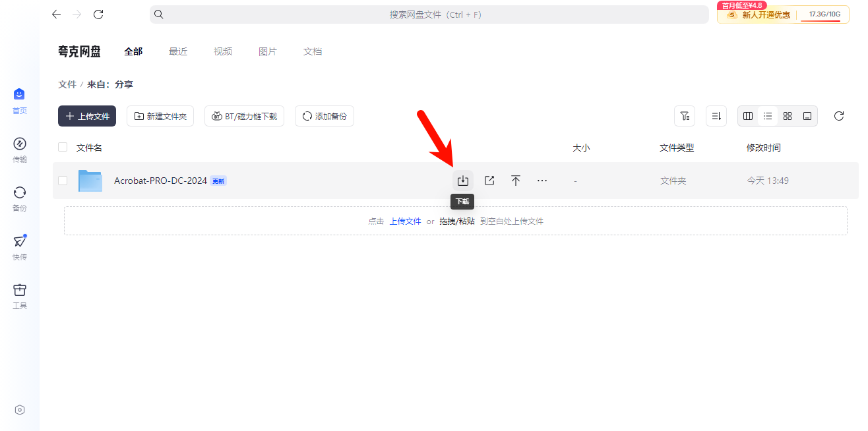
Task: Tick the select-all checkbox beside 文件名
Action: (63, 147)
